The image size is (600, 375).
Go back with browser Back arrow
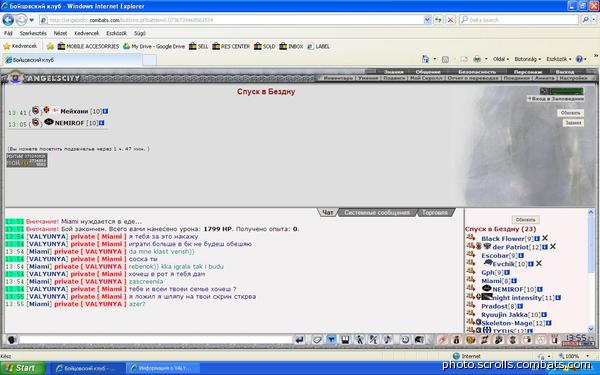[x=8, y=20]
